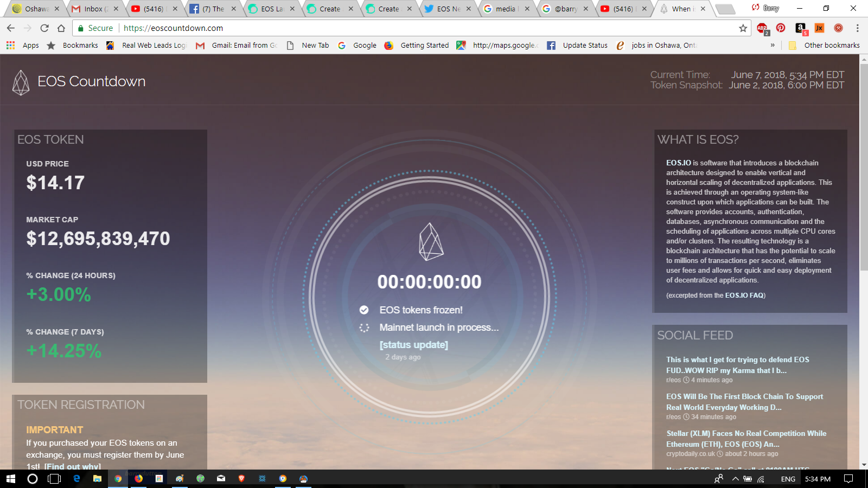
Task: Show hidden system tray icons
Action: pyautogui.click(x=735, y=479)
